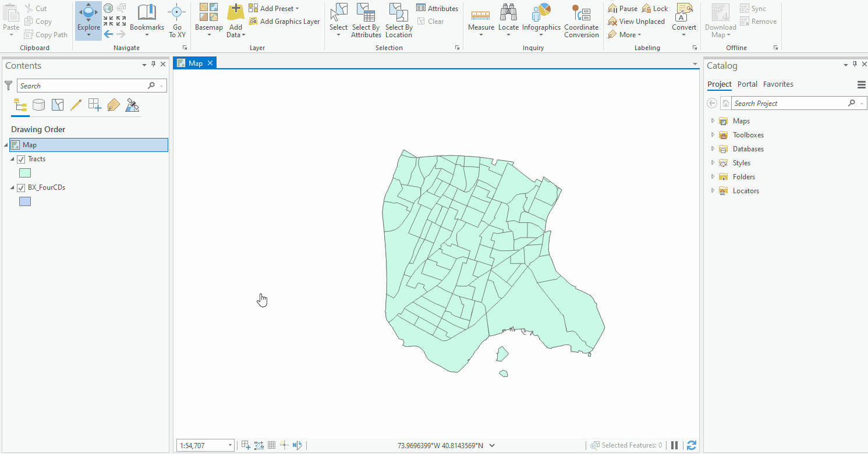Open the Basemap gallery
The image size is (868, 454).
point(208,20)
